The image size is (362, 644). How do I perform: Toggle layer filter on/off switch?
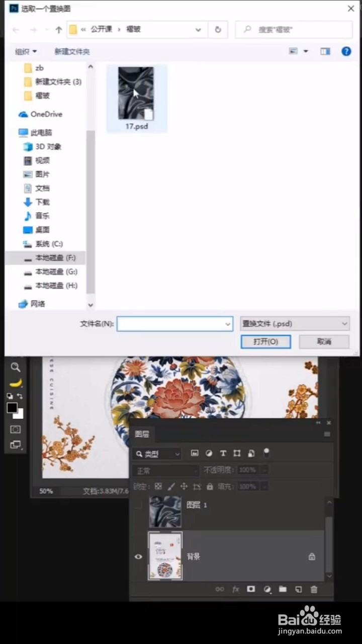pyautogui.click(x=266, y=453)
